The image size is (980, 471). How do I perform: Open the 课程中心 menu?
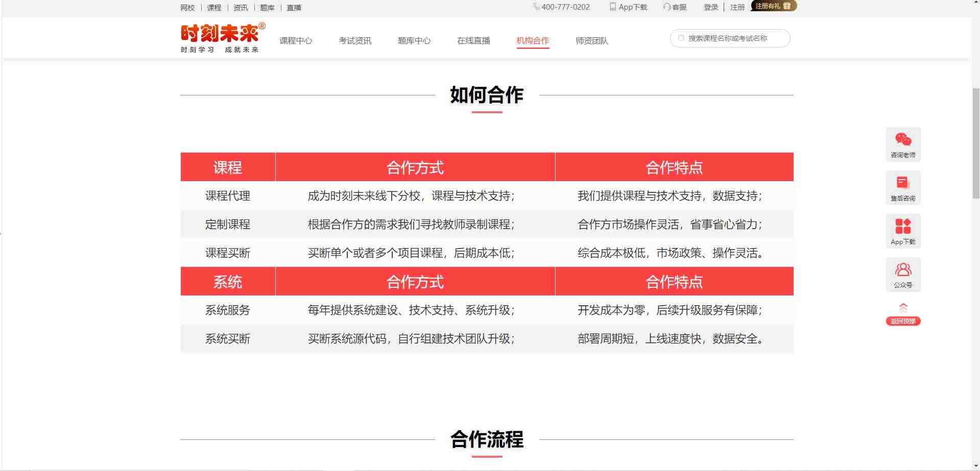point(296,40)
